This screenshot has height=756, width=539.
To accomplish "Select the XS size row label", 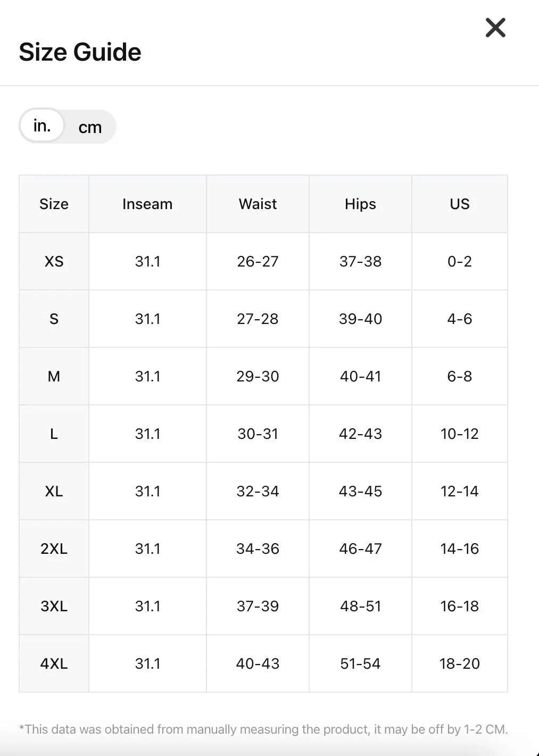I will point(54,261).
